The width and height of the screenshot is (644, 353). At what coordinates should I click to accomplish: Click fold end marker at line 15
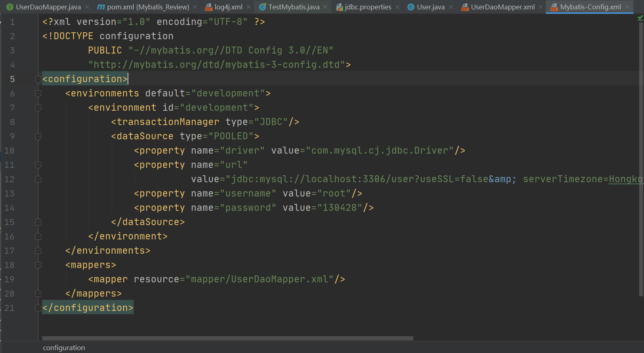pos(38,222)
